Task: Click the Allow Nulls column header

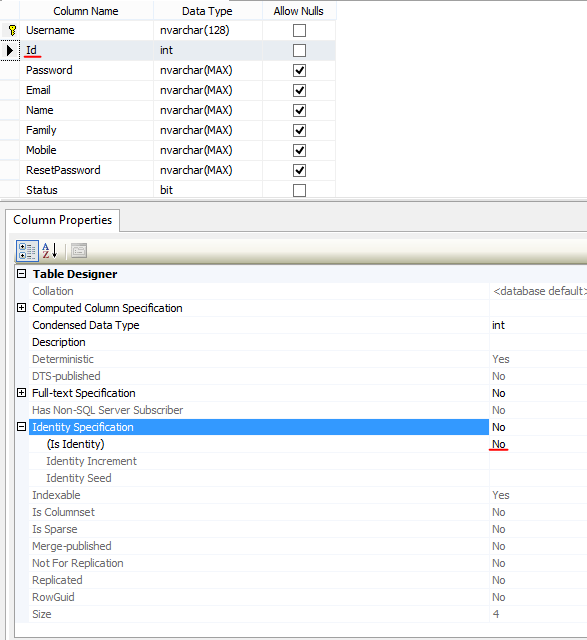Action: coord(299,11)
